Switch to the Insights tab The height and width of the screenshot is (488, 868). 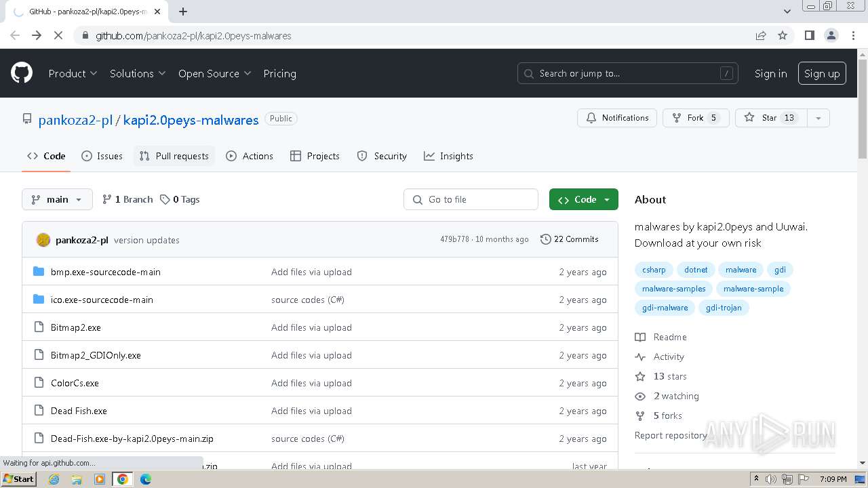point(448,156)
